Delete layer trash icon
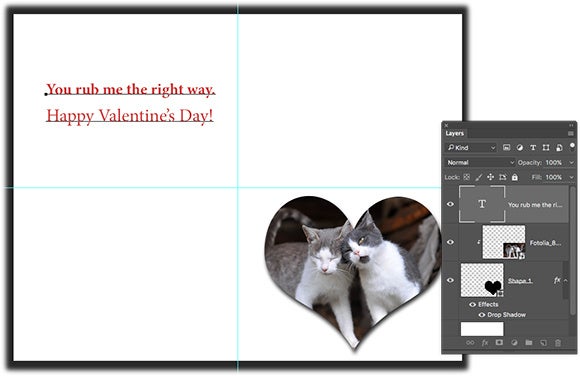Screen dimensions: 580x376 point(558,343)
